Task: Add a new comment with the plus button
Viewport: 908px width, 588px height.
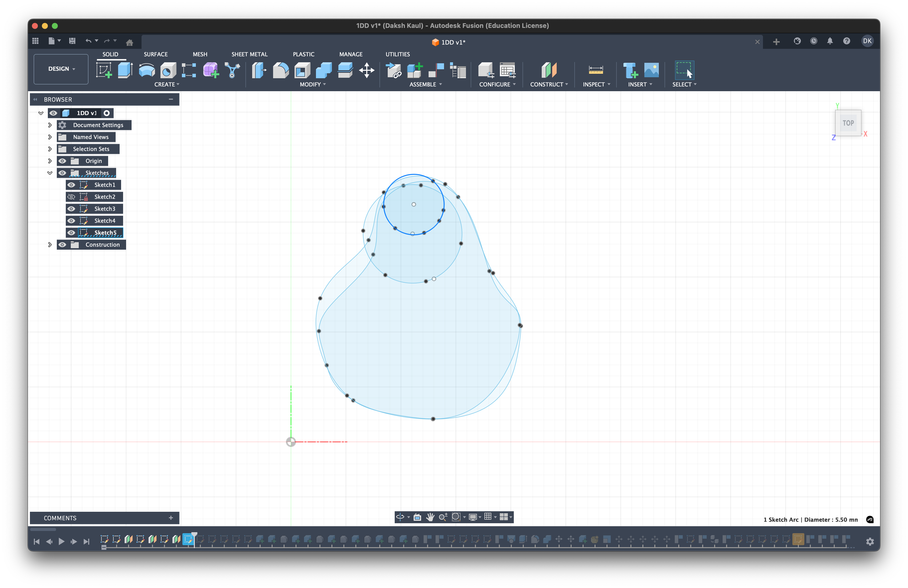Action: point(170,518)
